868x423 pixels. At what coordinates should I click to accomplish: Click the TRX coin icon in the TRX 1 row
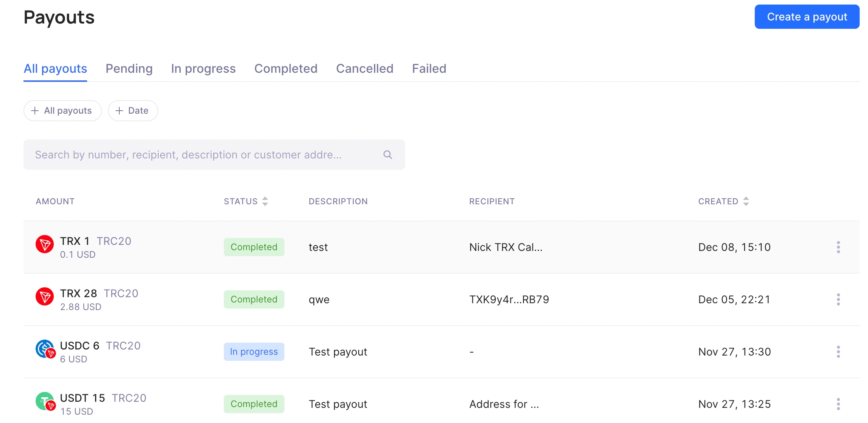tap(45, 244)
